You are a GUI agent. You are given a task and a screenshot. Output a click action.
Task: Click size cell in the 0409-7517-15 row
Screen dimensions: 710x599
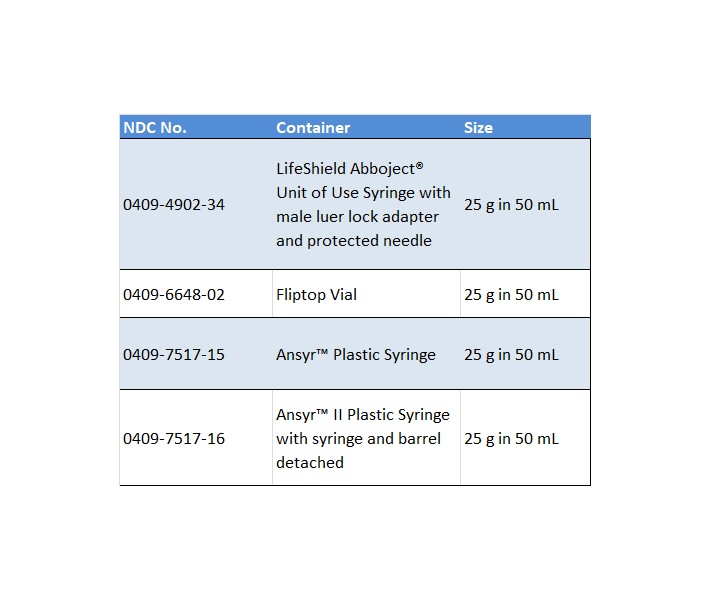[511, 355]
